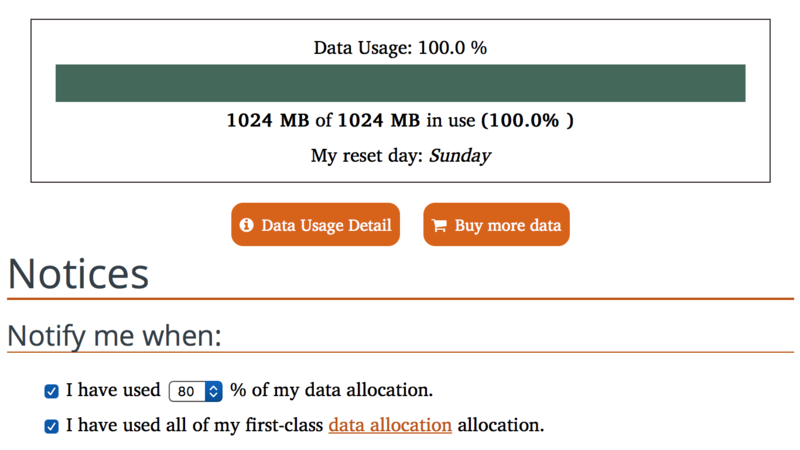Screen dimensions: 800x450
Task: Click the Data Usage 100.0 % label
Action: [x=400, y=48]
